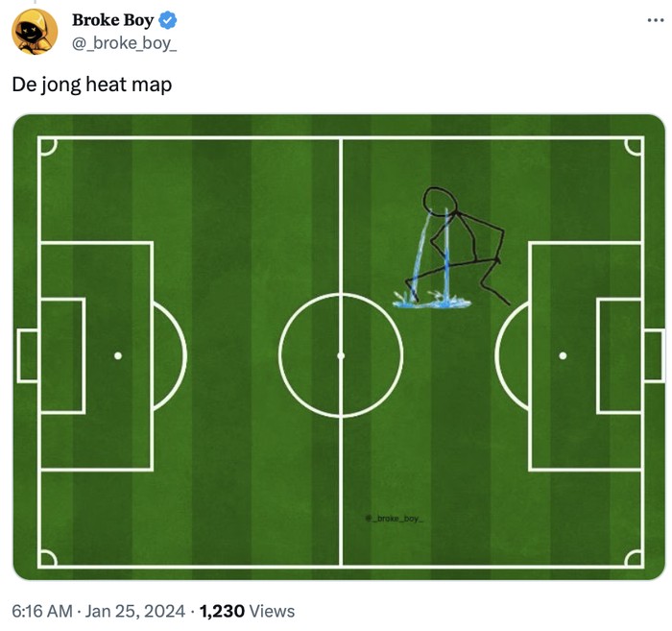This screenshot has height=631, width=672.
Task: Open the tweet timestamp 6:16 AM
Action: (41, 611)
